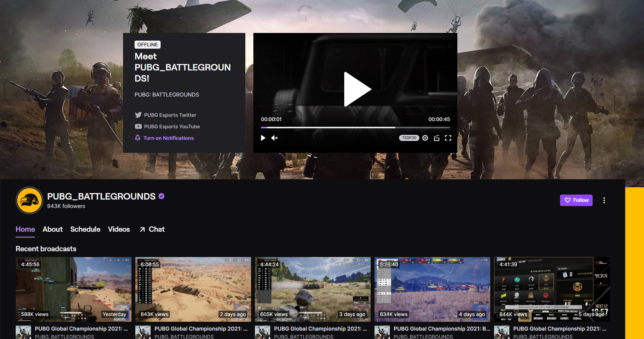Click title of the 834K views video
Screen dimensions: 644x339
(442, 329)
